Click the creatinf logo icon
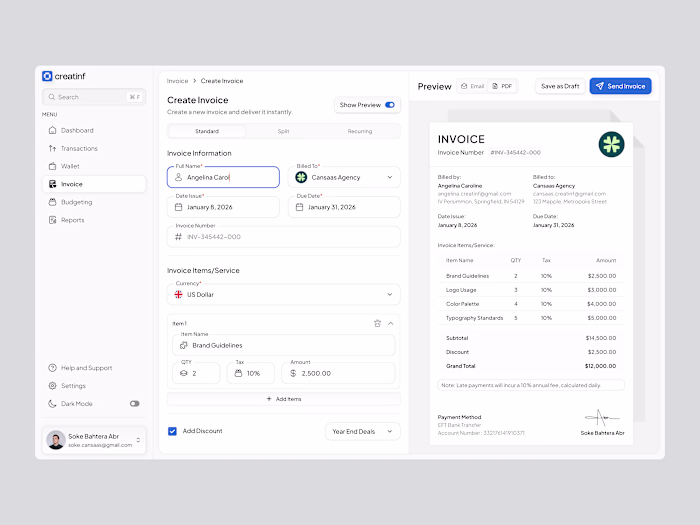 (47, 76)
